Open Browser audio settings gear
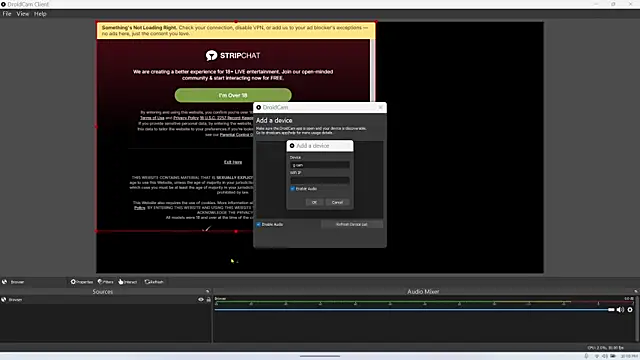The height and width of the screenshot is (360, 640). tap(630, 310)
